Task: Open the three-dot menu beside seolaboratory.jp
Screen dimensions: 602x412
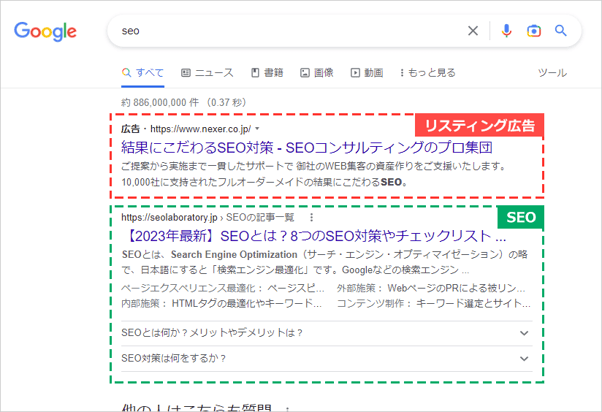Action: [x=311, y=217]
